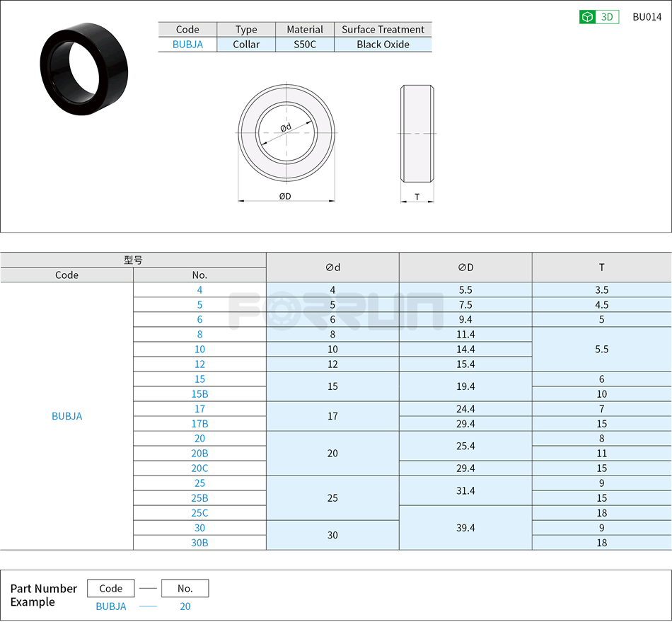The width and height of the screenshot is (672, 622).
Task: Click the BUBJA code link in header table
Action: [x=187, y=45]
